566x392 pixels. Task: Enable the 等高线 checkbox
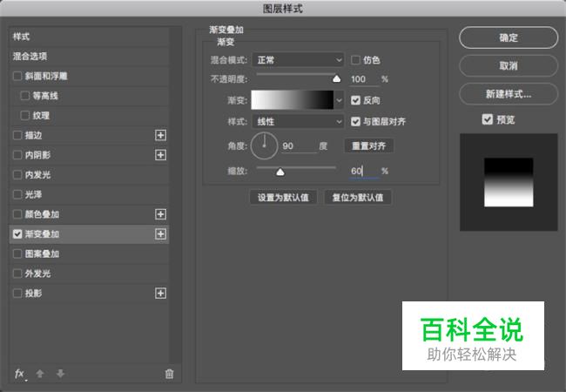coord(25,96)
